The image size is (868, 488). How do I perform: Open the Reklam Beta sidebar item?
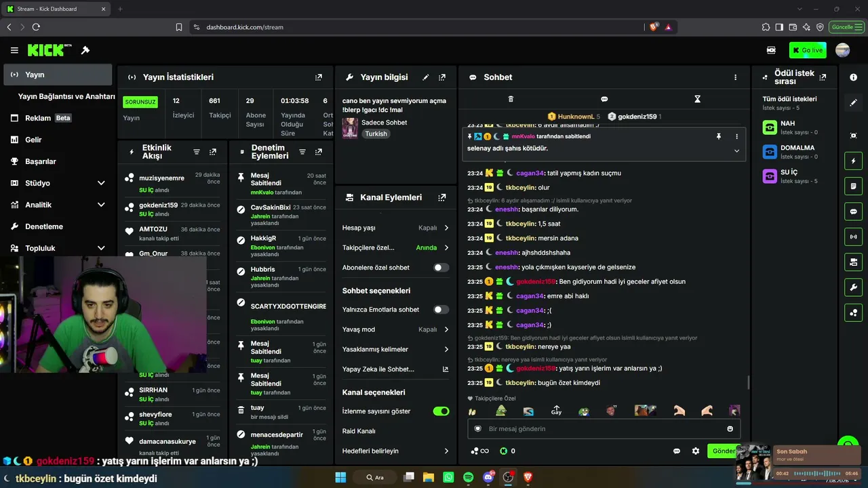point(58,118)
